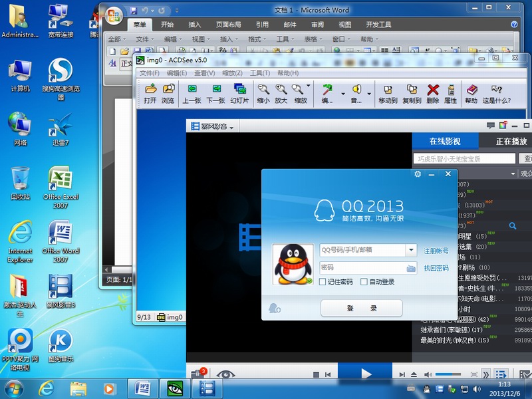Open Word 格式 classic menu dropdown
532x399 pixels.
(257, 39)
